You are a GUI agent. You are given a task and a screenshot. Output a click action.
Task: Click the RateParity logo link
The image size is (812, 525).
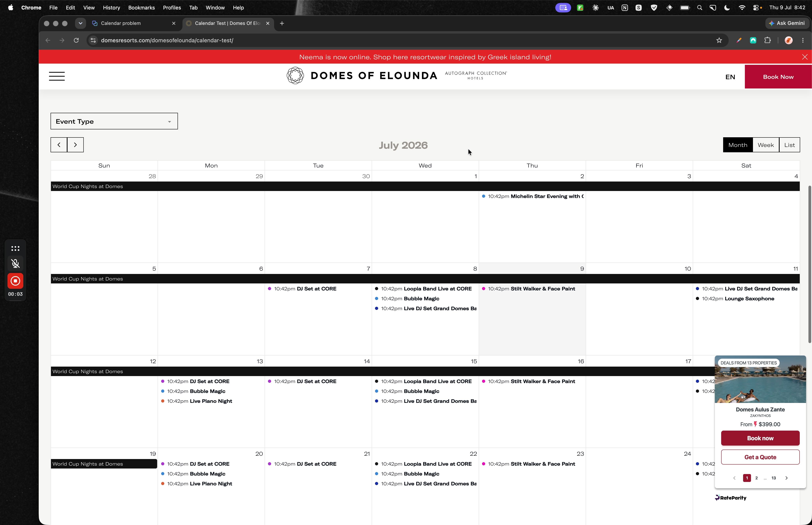point(731,498)
